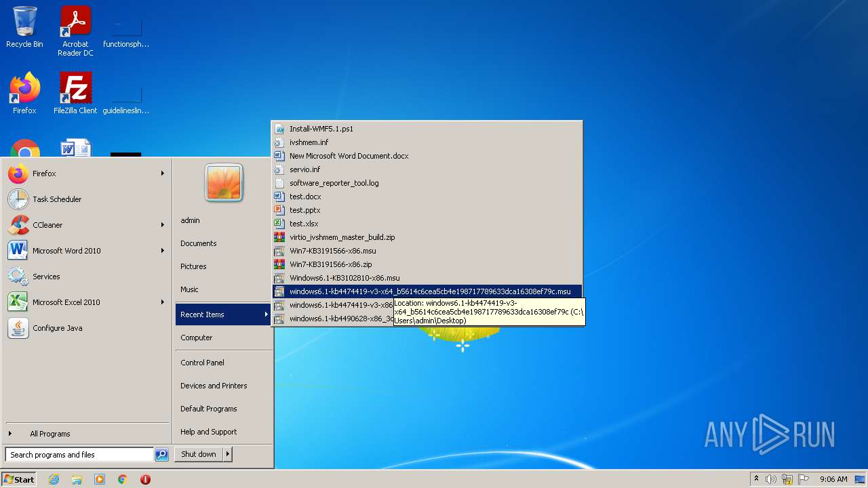
Task: Open Help and Support
Action: [x=208, y=432]
